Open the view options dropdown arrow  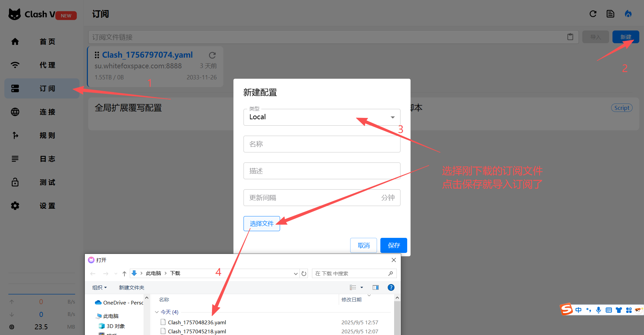coord(362,287)
